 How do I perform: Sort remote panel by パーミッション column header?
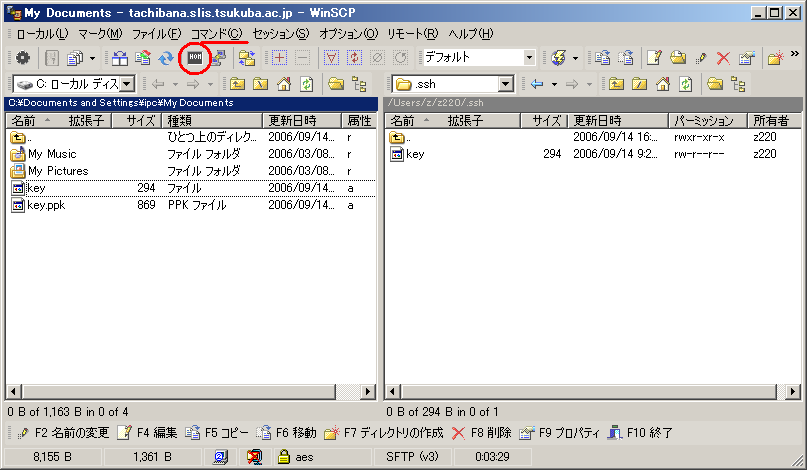(x=708, y=120)
